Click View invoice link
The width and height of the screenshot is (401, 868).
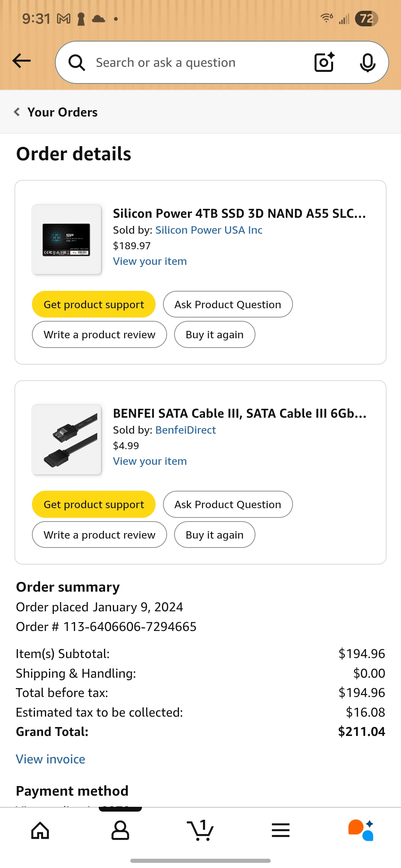50,759
